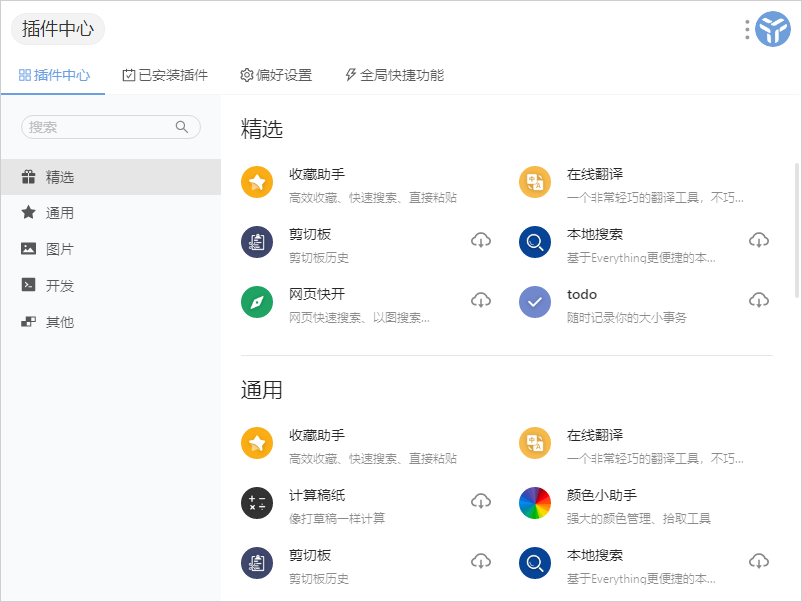Click inside the search input box
Viewport: 802px width, 602px height.
coord(100,127)
